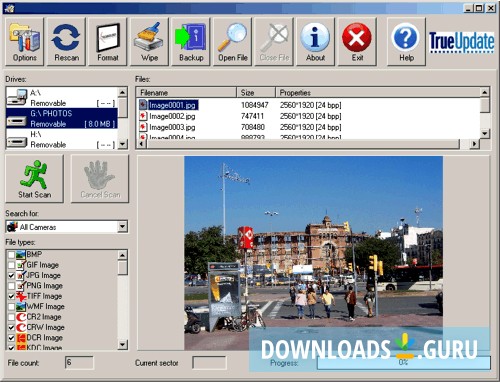The image size is (500, 382).
Task: Open the All Cameras dropdown
Action: click(123, 227)
